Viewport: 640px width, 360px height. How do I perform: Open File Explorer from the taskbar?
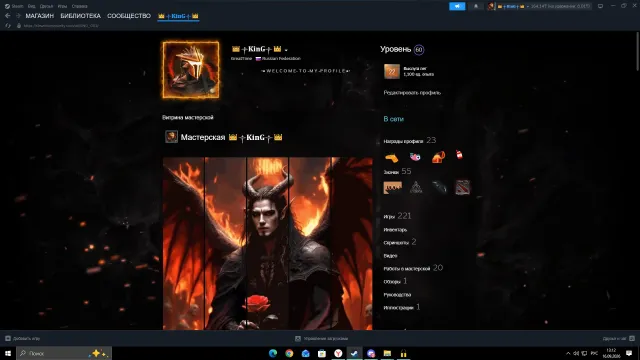coord(387,353)
